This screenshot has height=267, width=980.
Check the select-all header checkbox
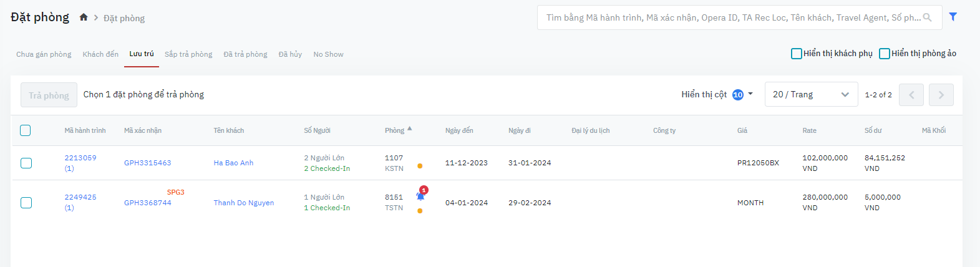(x=25, y=130)
